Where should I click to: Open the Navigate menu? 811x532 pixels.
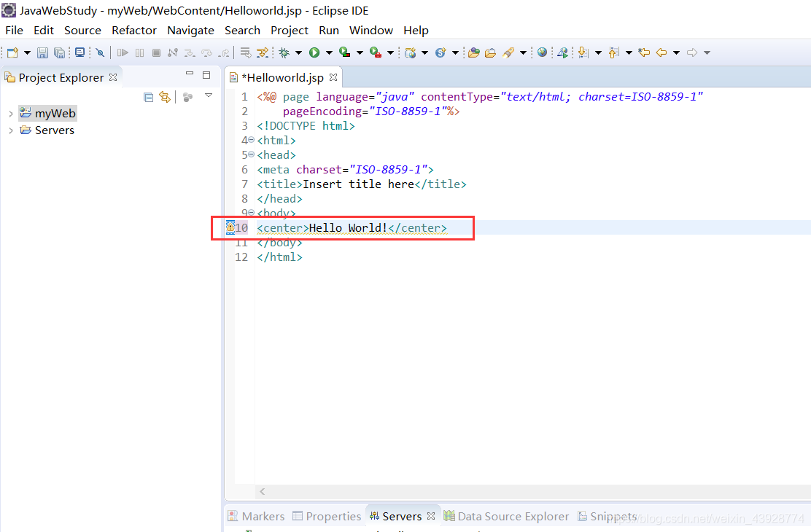coord(190,31)
